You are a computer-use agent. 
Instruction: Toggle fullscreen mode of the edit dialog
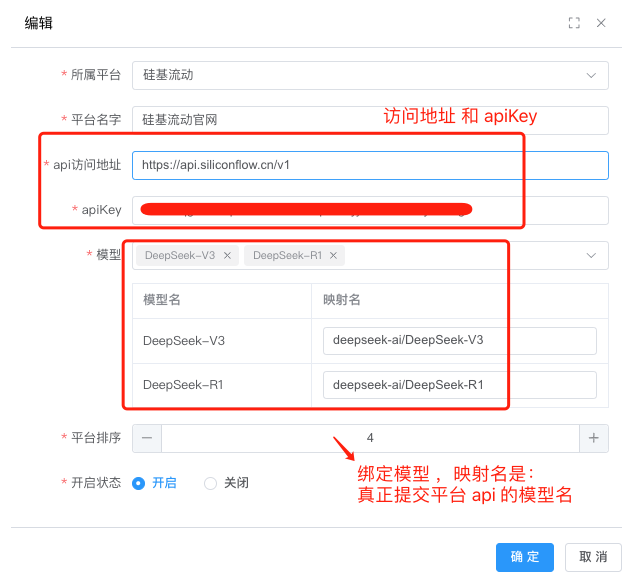coord(574,23)
